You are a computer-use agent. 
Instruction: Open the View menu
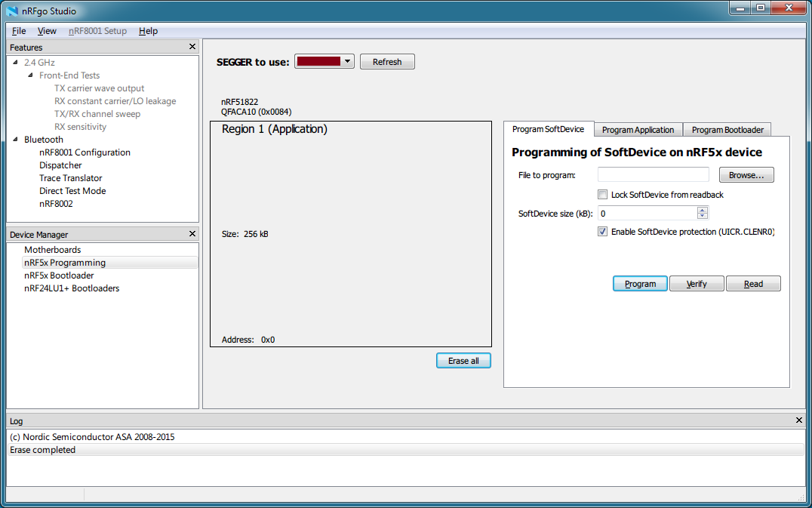click(47, 31)
